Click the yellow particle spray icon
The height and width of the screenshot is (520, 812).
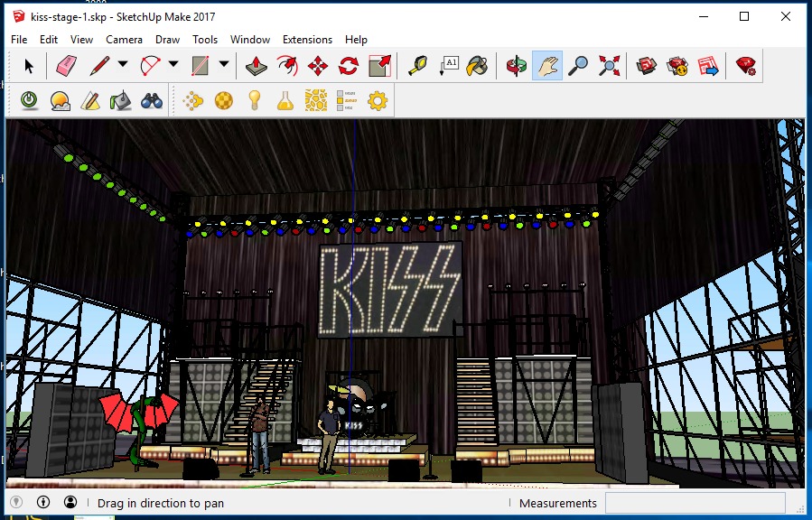click(193, 100)
